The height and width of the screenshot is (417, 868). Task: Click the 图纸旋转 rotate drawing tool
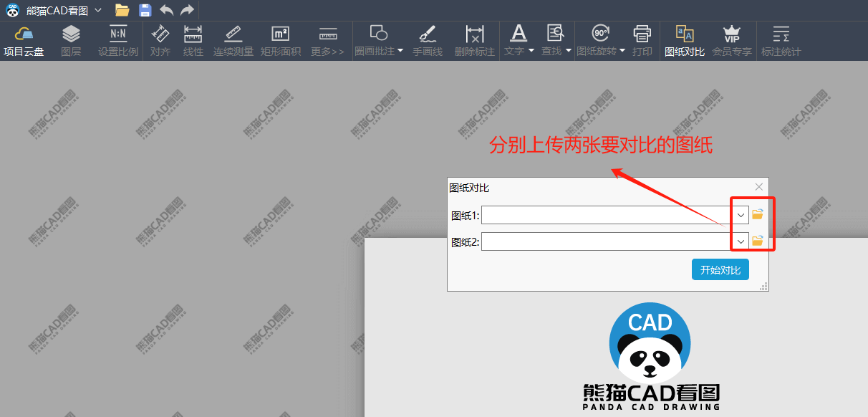coord(598,41)
